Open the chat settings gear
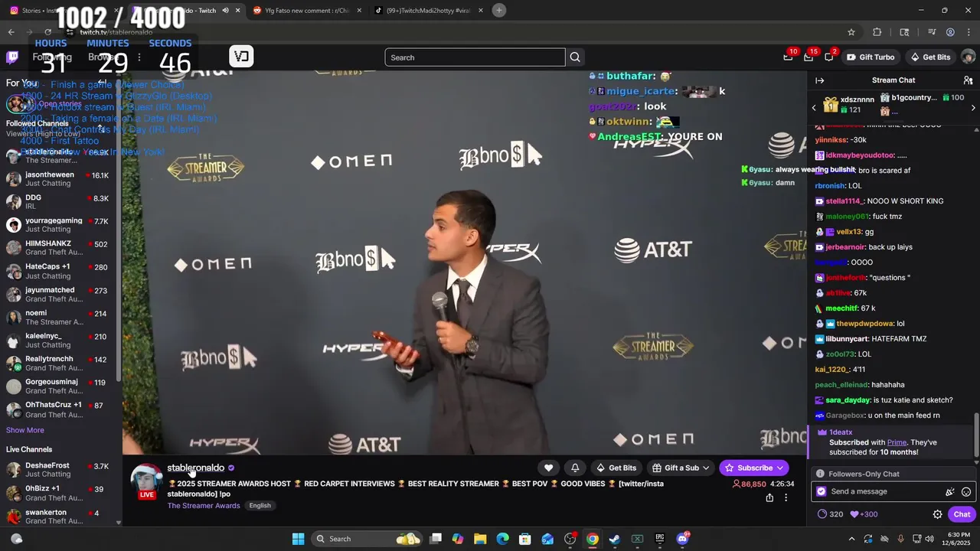Viewport: 980px width, 551px height. coord(937,514)
